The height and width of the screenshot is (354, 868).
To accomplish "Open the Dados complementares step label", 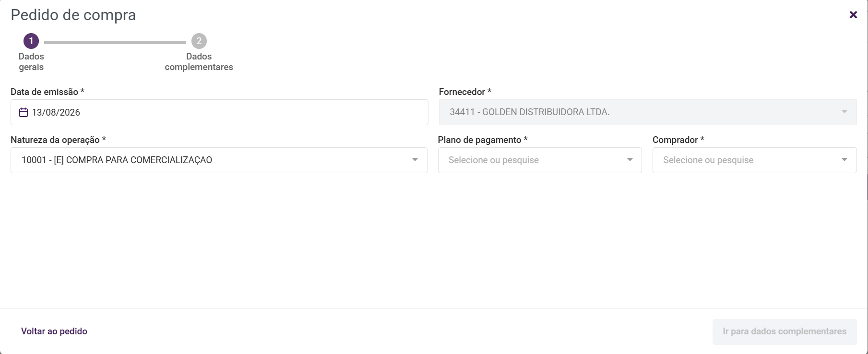I will [x=199, y=62].
